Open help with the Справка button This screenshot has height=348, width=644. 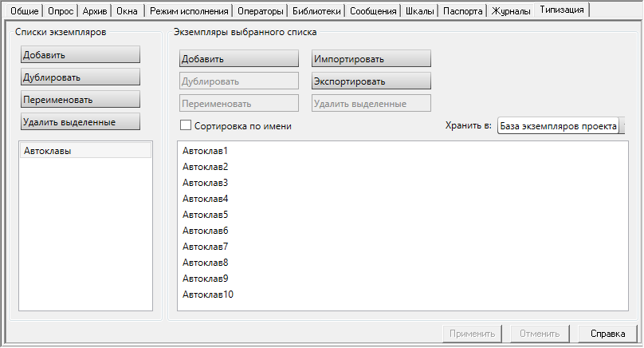tap(608, 334)
